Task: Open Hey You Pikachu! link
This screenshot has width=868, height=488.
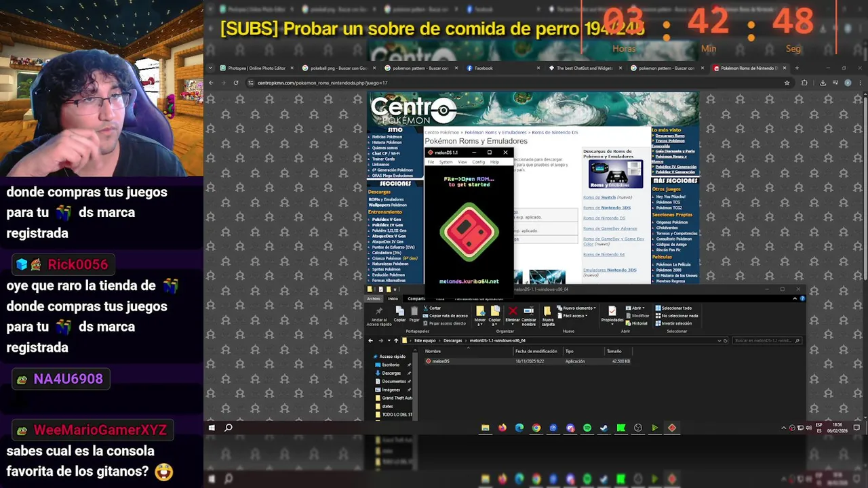Action: point(669,197)
